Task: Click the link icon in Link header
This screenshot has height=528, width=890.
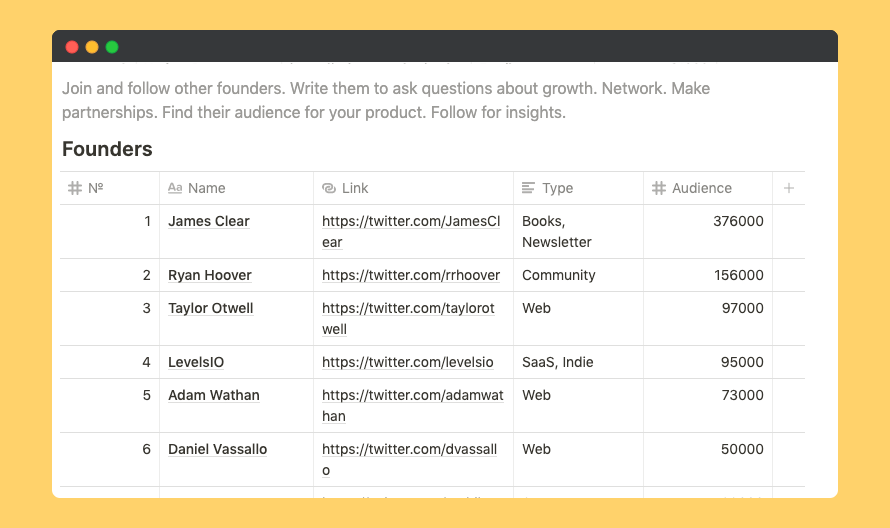Action: 329,188
